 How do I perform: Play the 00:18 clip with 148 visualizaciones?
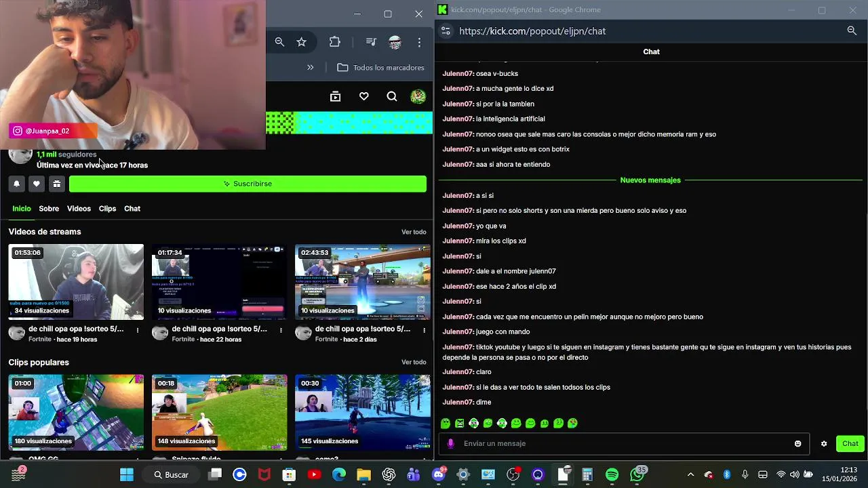click(x=219, y=412)
